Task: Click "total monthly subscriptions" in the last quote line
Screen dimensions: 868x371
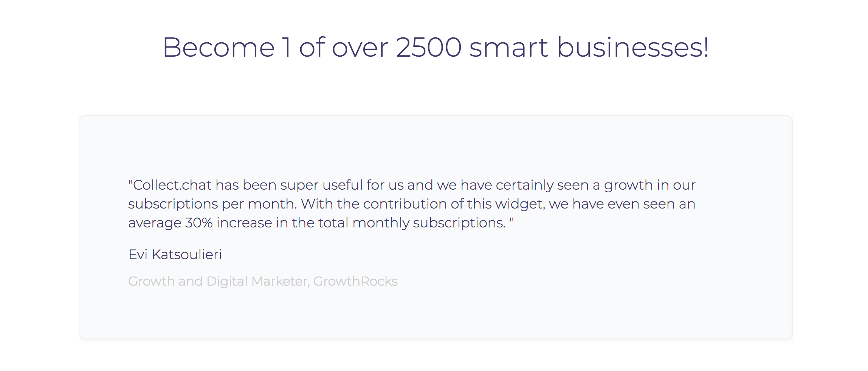Action: pos(412,223)
